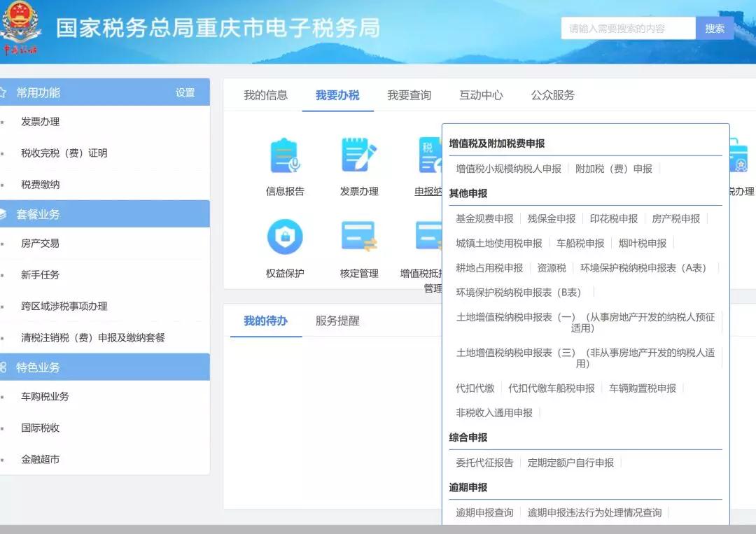Click the 逾期申报 heading
The image size is (756, 534).
[x=468, y=487]
